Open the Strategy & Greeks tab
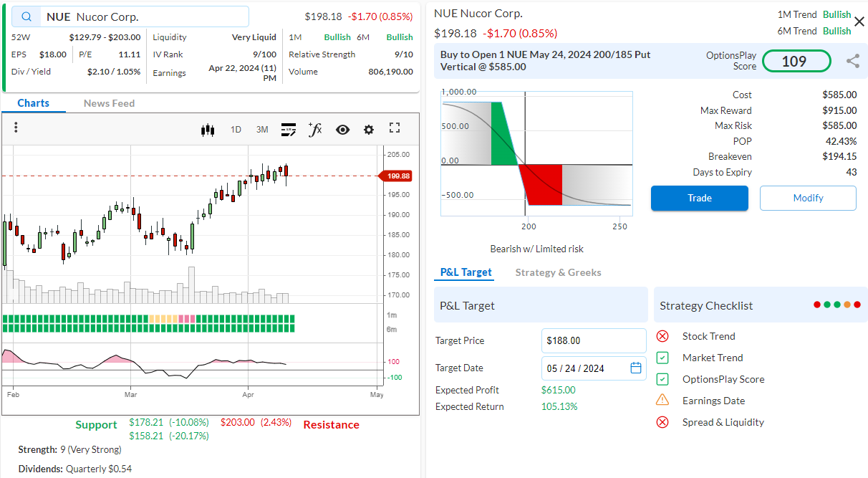Image resolution: width=868 pixels, height=478 pixels. (x=558, y=272)
